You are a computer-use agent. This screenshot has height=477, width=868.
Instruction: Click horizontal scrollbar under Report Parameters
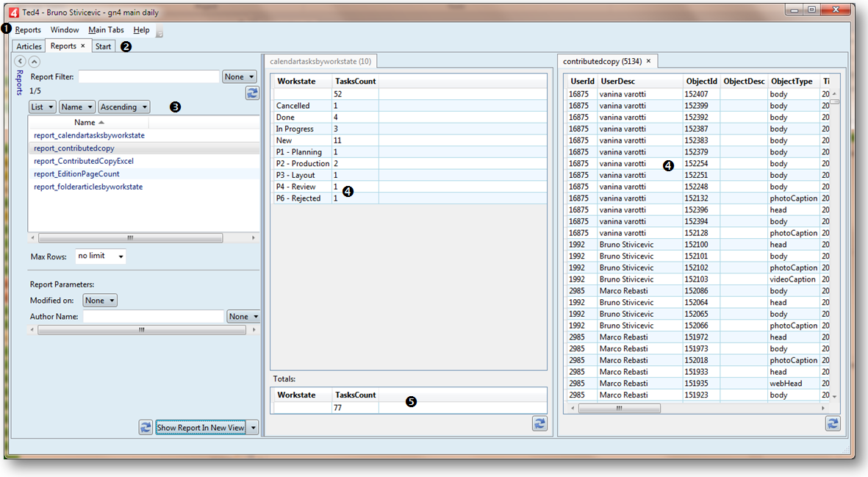click(x=142, y=330)
